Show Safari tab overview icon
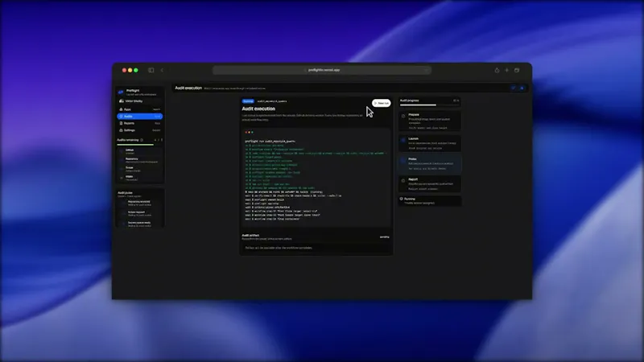Screen dimensions: 644x362 click(517, 70)
